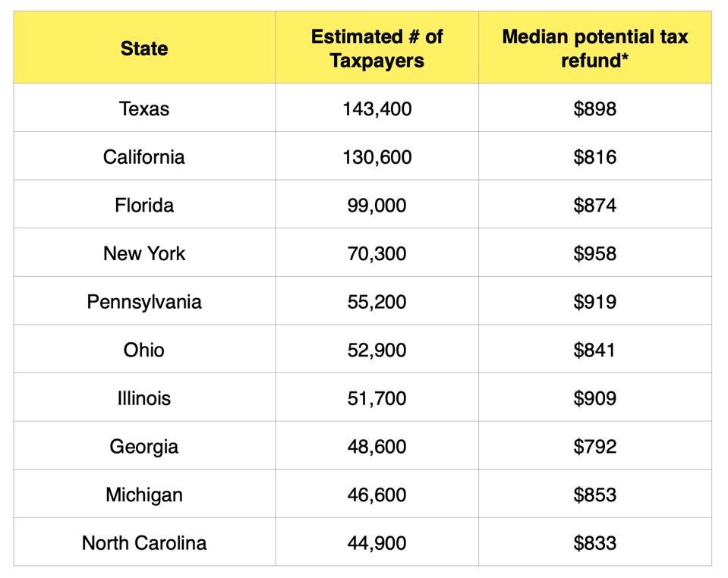Click the Estimated # of Taxpayers header
This screenshot has height=578, width=728.
coord(377,49)
